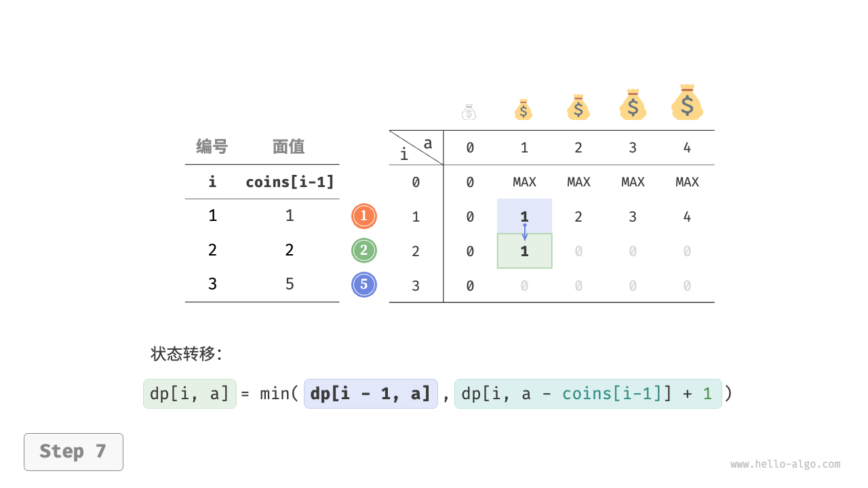868x488 pixels.
Task: Click the MAX cell under column a=1
Action: click(524, 182)
